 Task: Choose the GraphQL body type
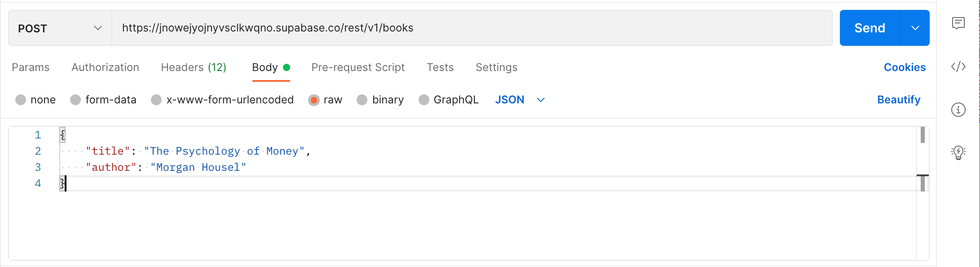pyautogui.click(x=424, y=100)
